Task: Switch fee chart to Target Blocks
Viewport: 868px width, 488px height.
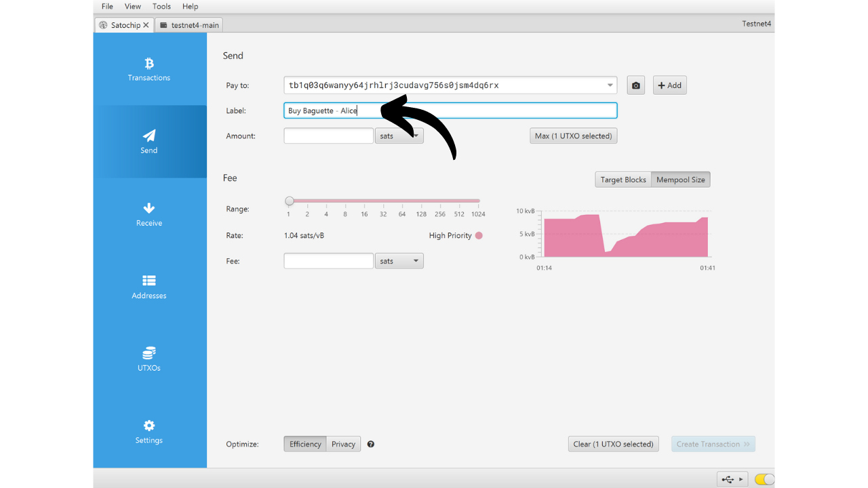Action: click(623, 180)
